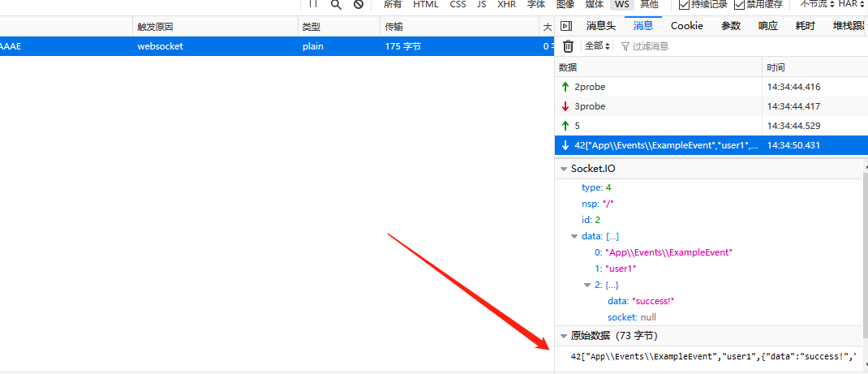Select the sent message '5' row

[x=711, y=126]
